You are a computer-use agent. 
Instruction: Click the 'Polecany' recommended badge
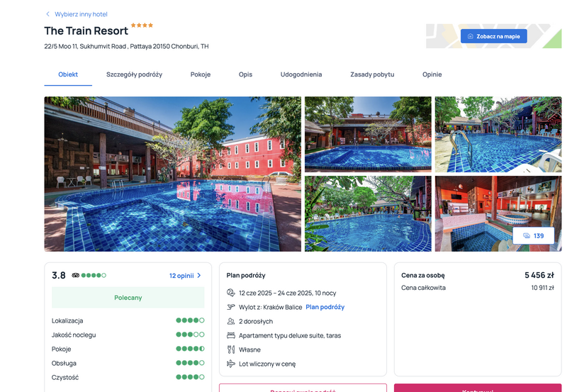point(128,297)
